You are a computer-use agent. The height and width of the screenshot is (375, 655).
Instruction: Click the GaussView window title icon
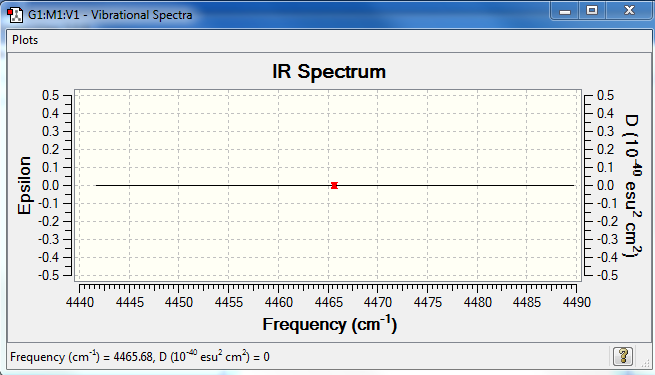click(x=15, y=15)
